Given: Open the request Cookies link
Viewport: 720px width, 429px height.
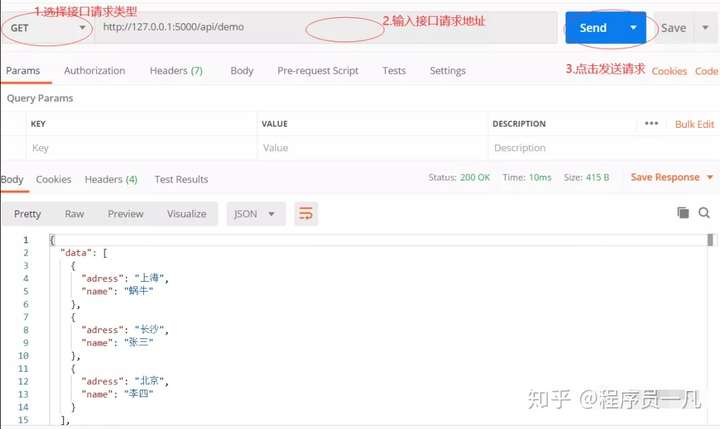Looking at the screenshot, I should [669, 71].
